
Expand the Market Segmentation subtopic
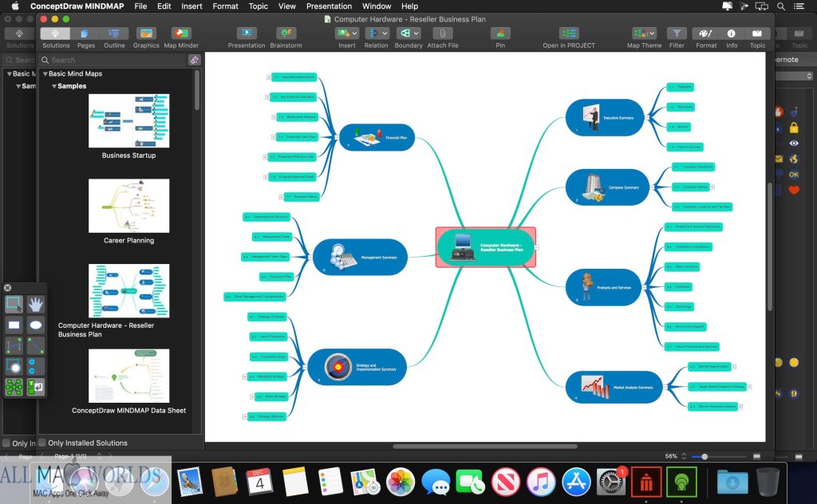pyautogui.click(x=734, y=367)
